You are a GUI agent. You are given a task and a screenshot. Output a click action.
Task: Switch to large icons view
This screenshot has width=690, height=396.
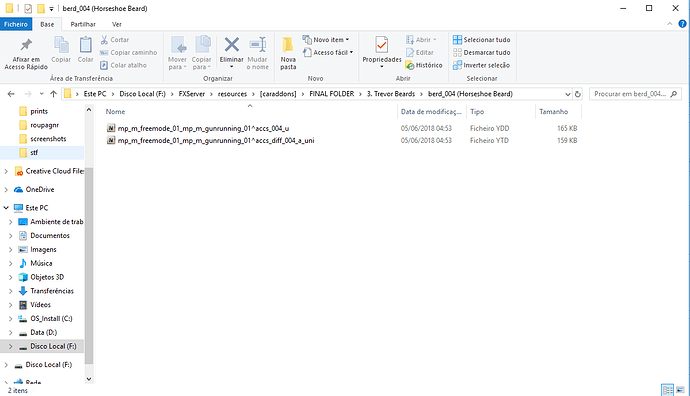tap(680, 390)
